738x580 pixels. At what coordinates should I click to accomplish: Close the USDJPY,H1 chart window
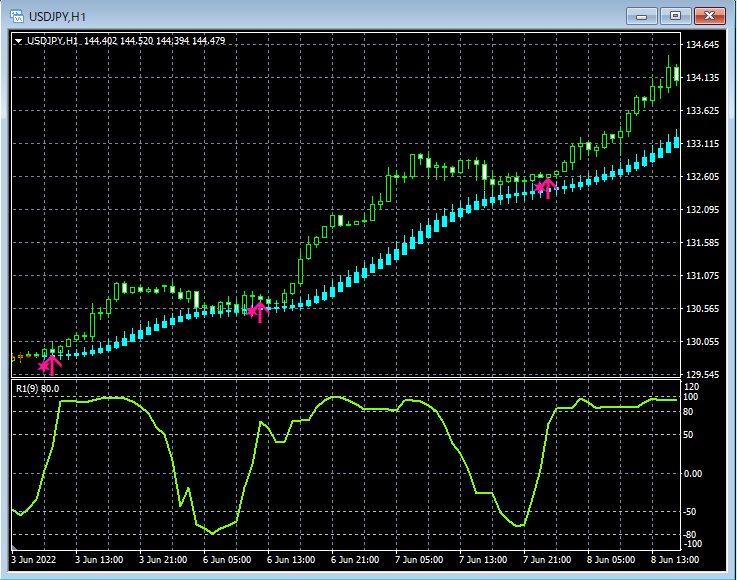tap(709, 16)
